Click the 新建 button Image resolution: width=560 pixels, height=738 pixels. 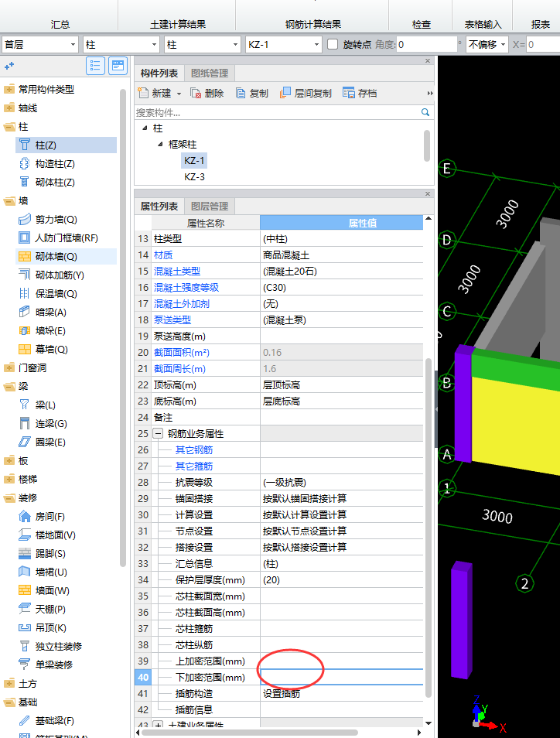(155, 93)
